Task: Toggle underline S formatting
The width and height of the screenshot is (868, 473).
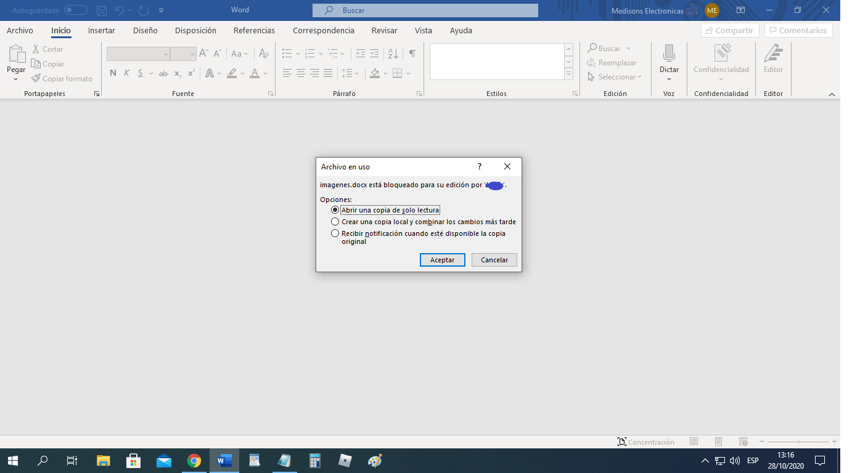Action: 141,73
